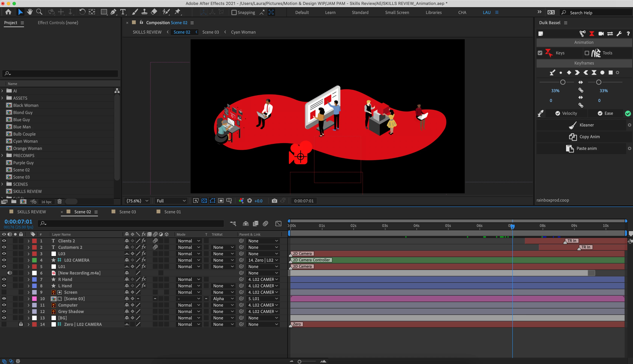Select the Hand tool
This screenshot has width=633, height=364.
(30, 12)
